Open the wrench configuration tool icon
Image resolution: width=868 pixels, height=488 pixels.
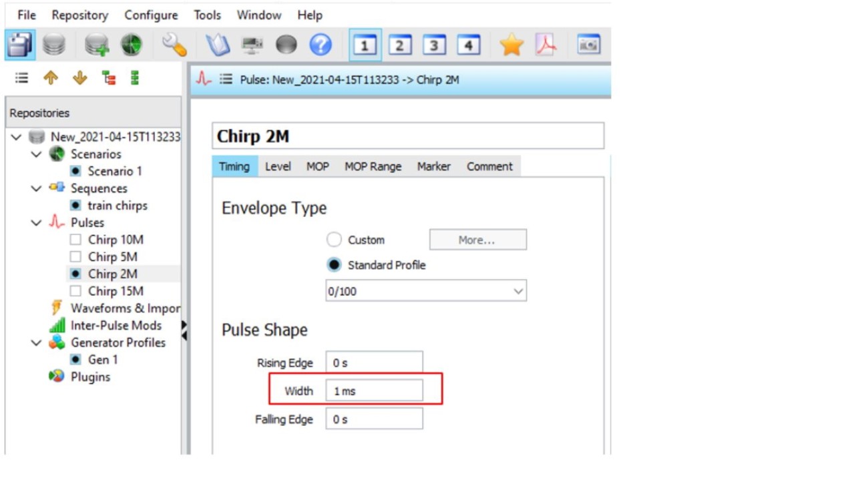tap(174, 45)
